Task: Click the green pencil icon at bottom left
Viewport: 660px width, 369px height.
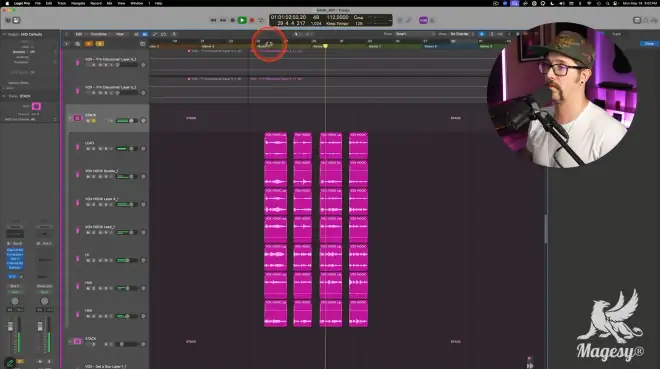Action: [x=10, y=363]
